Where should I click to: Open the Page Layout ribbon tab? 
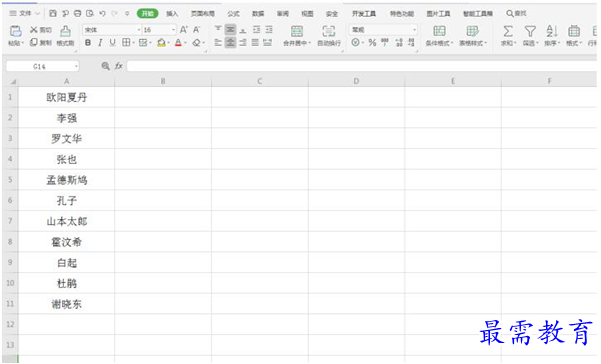coord(202,14)
